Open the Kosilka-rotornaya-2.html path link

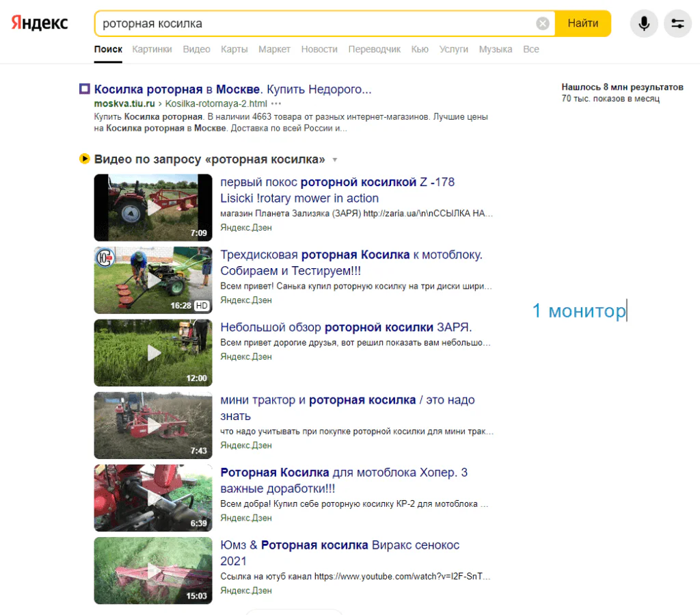216,103
